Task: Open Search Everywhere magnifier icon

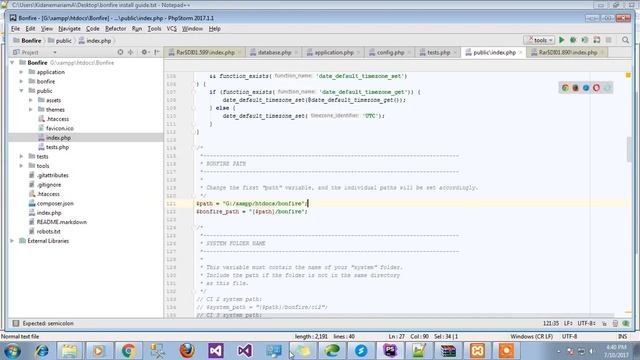Action: (x=625, y=40)
